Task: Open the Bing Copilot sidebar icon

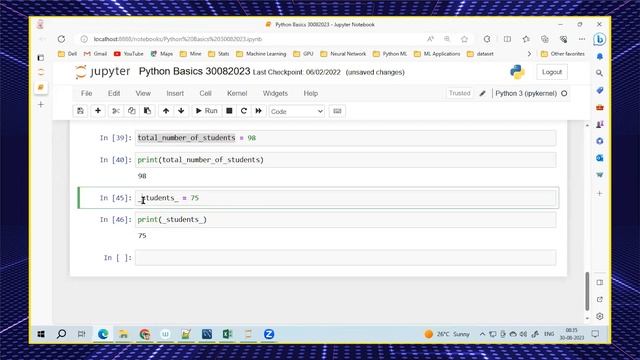Action: coord(599,40)
